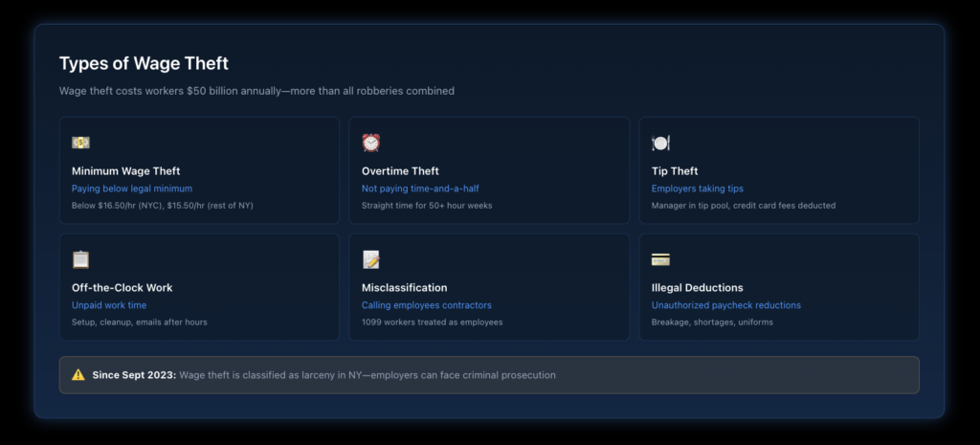
Task: Click the 'Types of Wage Theft' heading
Action: point(144,63)
